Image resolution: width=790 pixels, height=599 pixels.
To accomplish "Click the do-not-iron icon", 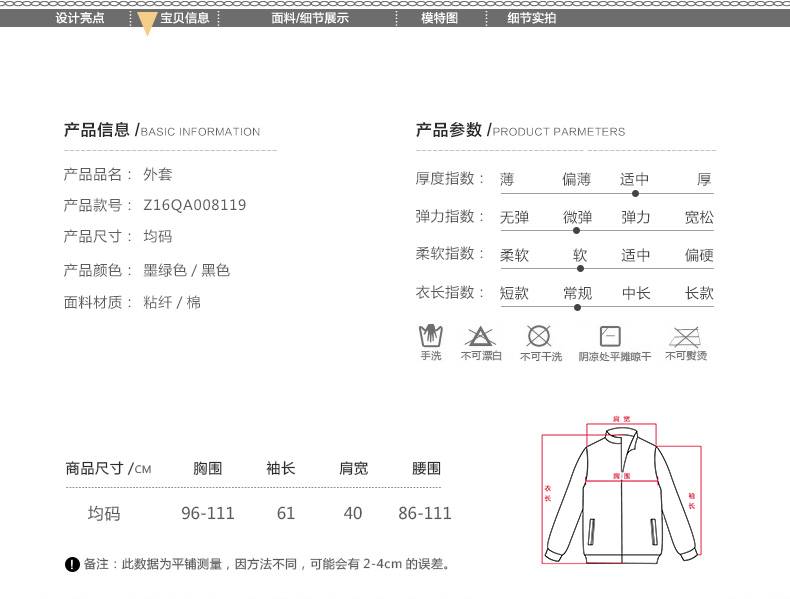I will tap(685, 336).
